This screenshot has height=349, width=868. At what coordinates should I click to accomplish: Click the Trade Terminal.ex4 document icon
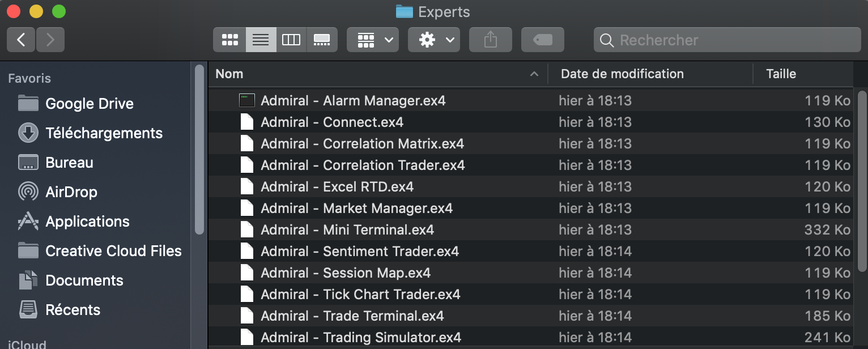[x=247, y=316]
